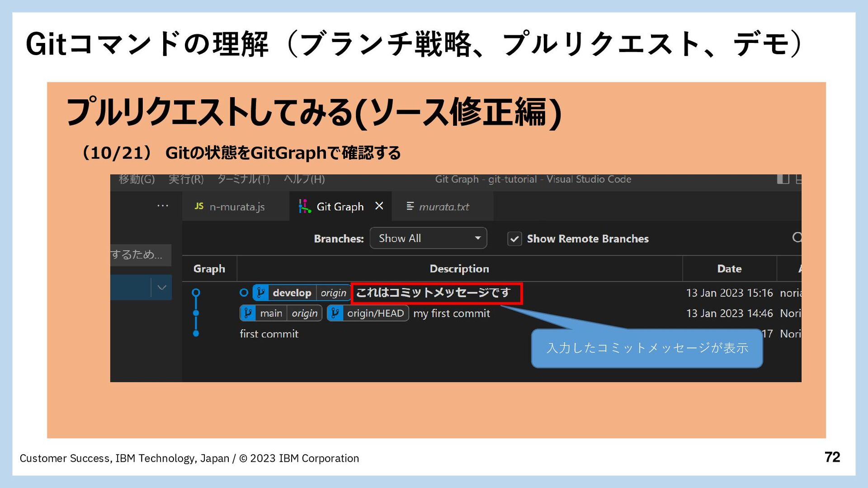The image size is (868, 488).
Task: Toggle the panel layout icon in title bar
Action: pos(783,179)
